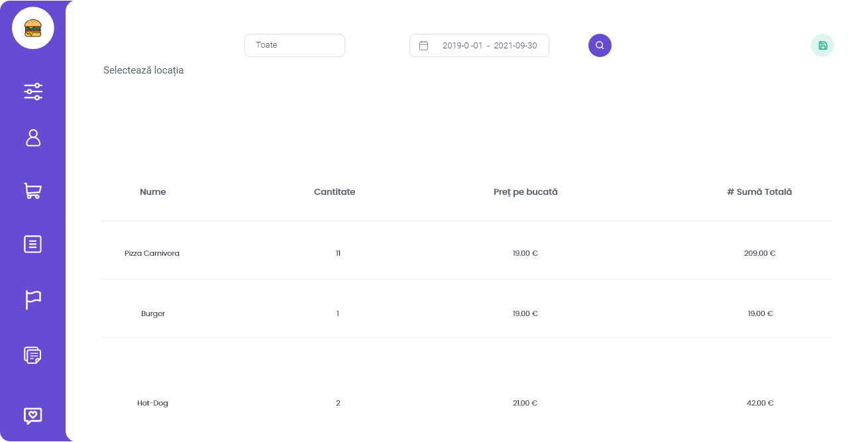Click the 19.00 € unit price for Pizza Carnivora
868x442 pixels.
coord(525,253)
